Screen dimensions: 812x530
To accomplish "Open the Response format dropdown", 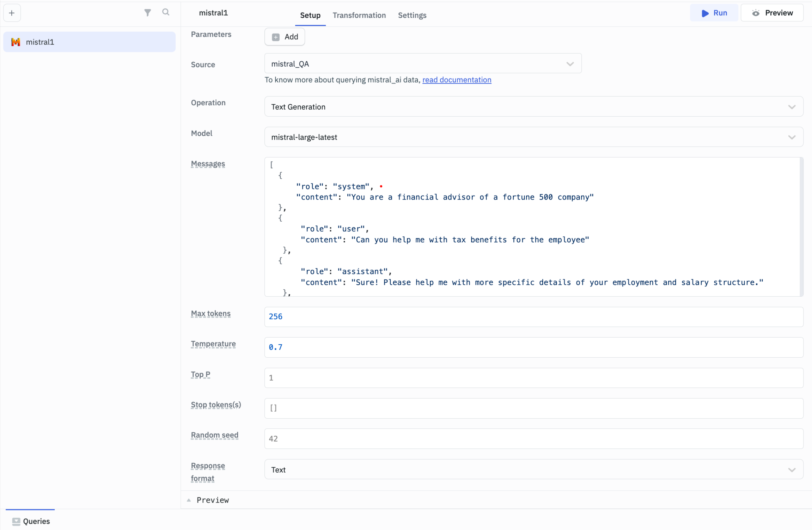I will click(533, 470).
